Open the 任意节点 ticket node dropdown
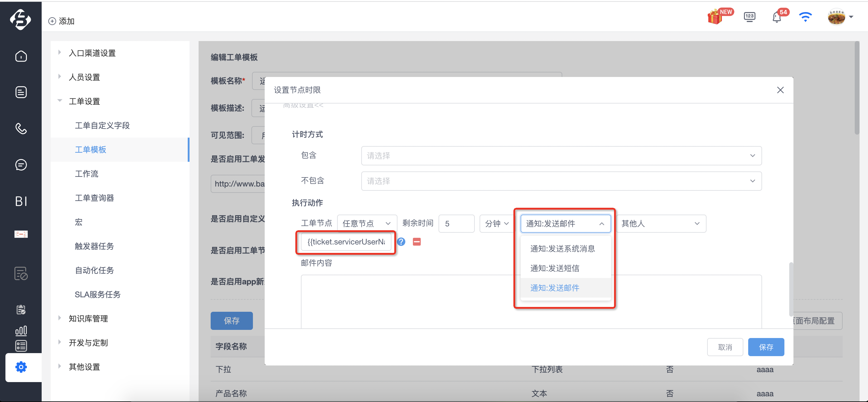Screen dimensions: 868x402 pos(367,223)
